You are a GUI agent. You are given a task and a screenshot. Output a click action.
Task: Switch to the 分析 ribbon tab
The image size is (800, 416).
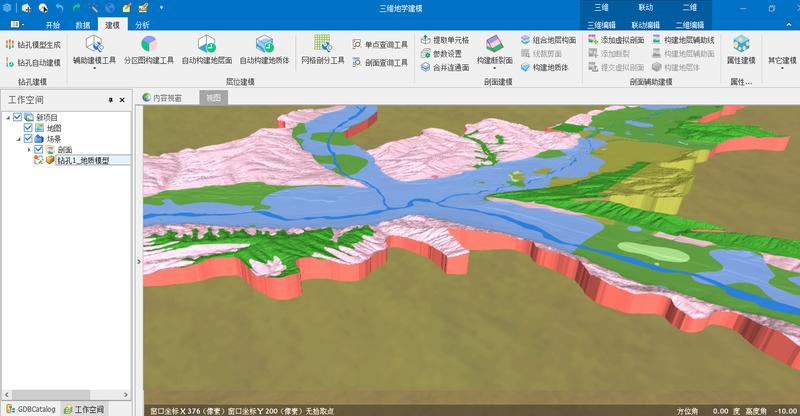[142, 25]
